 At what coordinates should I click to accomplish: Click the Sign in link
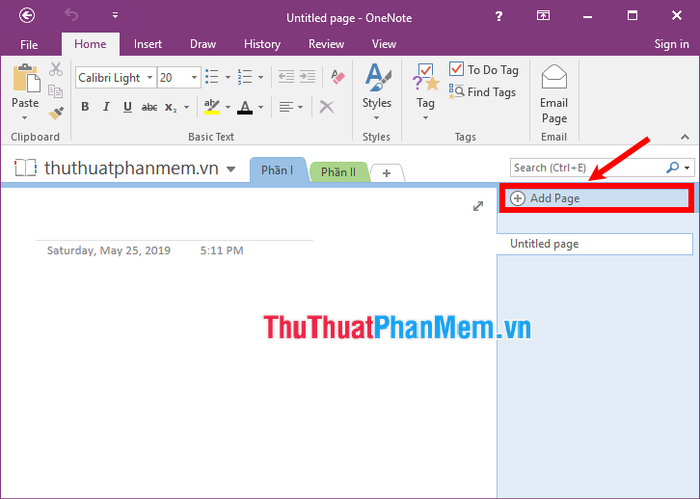point(671,44)
